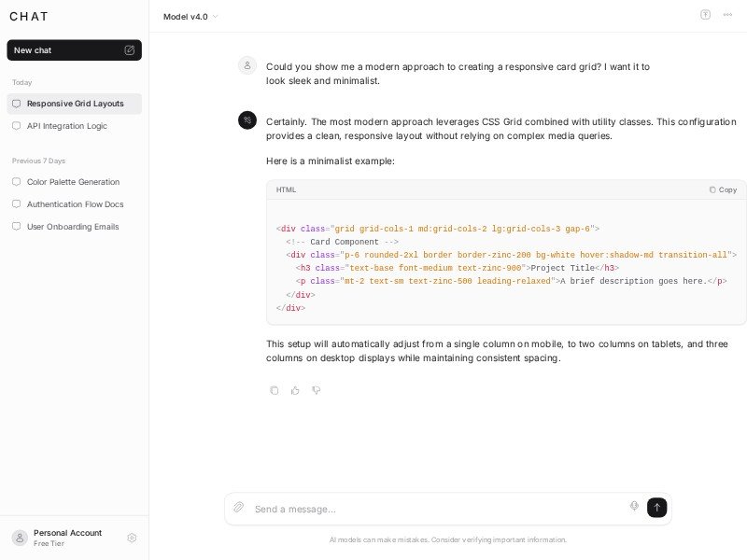Viewport: 747px width, 560px height.
Task: Open the Responsive Grid Layouts chat
Action: point(75,104)
